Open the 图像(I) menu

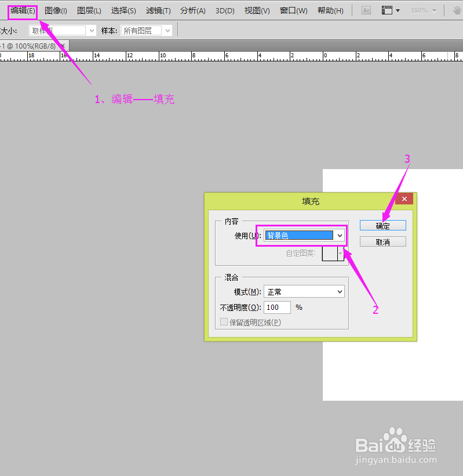click(x=56, y=11)
